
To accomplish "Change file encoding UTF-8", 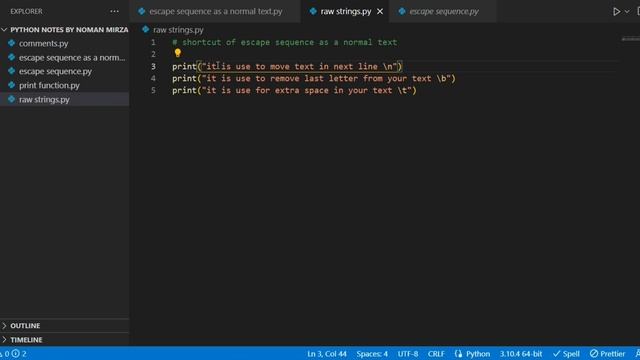I will tap(408, 354).
